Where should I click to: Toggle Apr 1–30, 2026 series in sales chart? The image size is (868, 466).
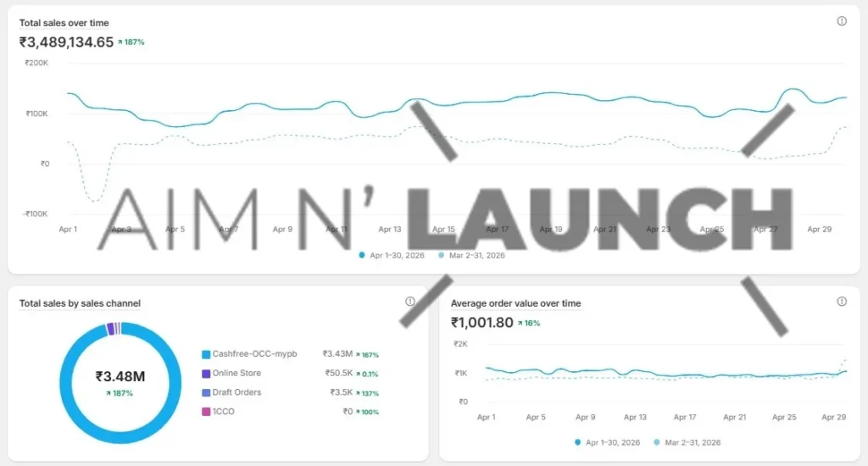click(392, 255)
